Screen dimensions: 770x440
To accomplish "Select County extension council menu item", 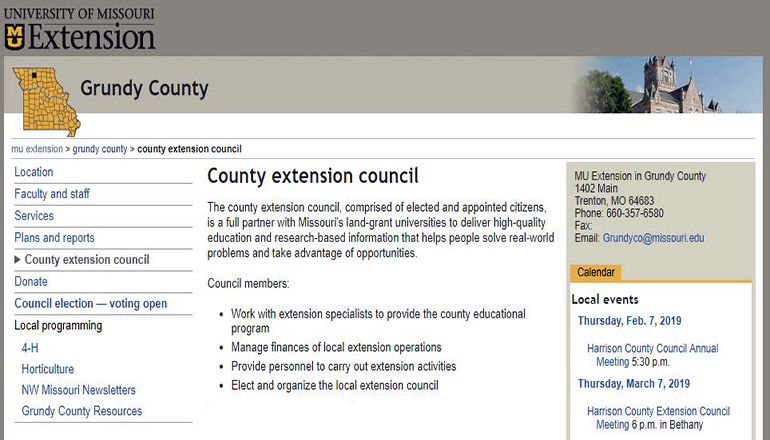I will 87,259.
